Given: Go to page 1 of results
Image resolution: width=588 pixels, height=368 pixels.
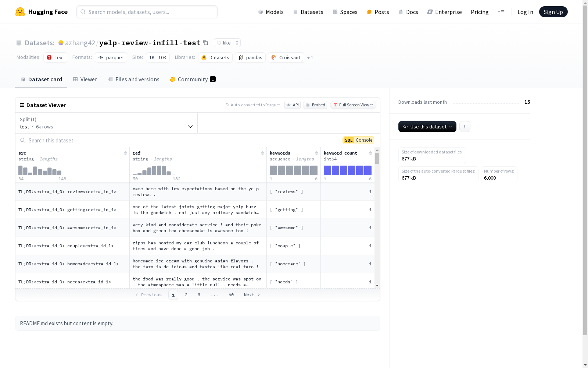Looking at the screenshot, I should click(173, 295).
